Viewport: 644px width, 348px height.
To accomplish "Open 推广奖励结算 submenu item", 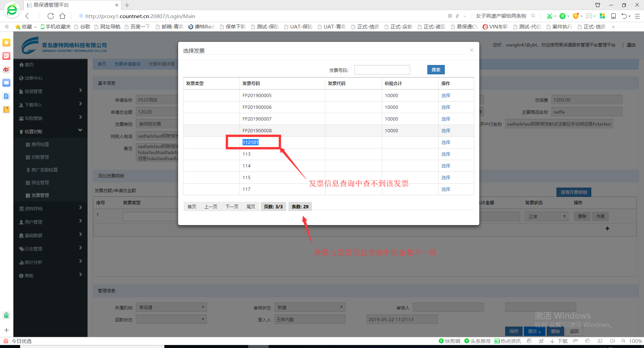I will click(42, 170).
